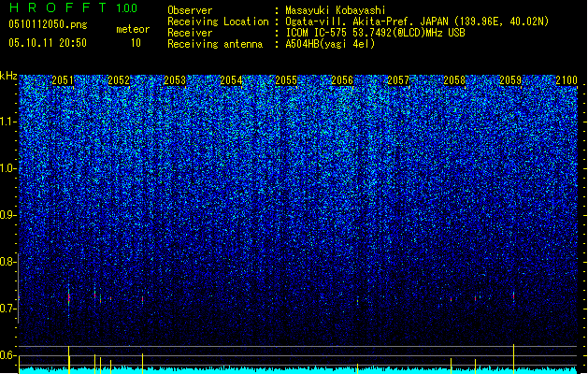Click the 2058 time axis label

(x=454, y=80)
